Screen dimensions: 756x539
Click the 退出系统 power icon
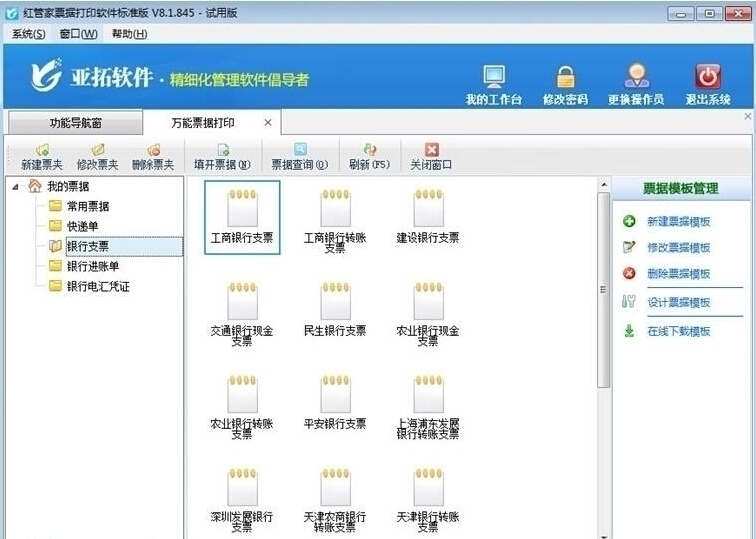pos(708,76)
